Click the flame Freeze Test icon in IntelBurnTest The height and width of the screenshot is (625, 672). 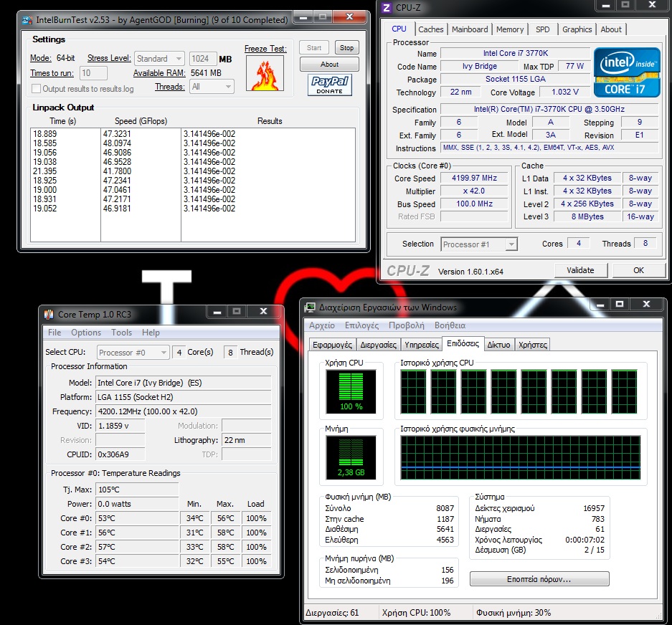(265, 73)
